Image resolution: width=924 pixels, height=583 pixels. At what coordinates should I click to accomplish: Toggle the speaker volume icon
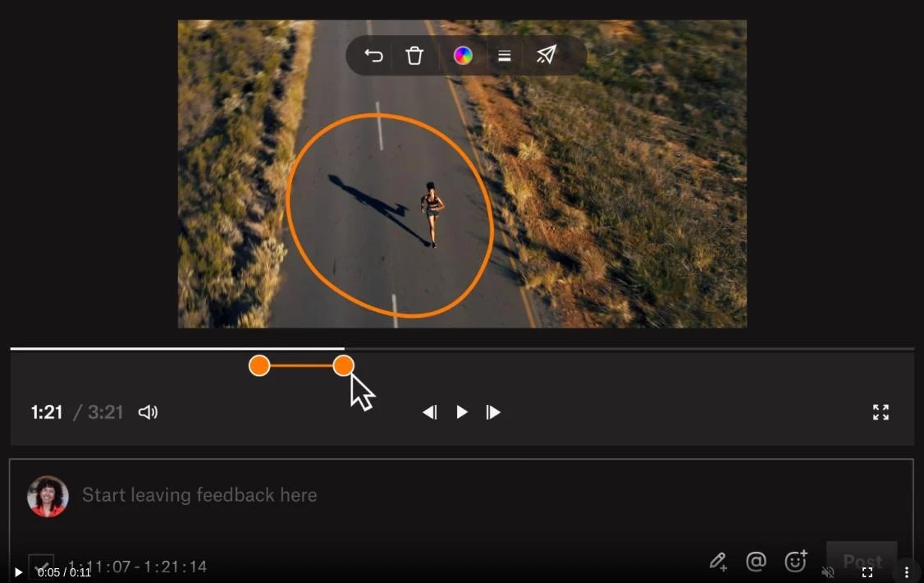pos(148,412)
